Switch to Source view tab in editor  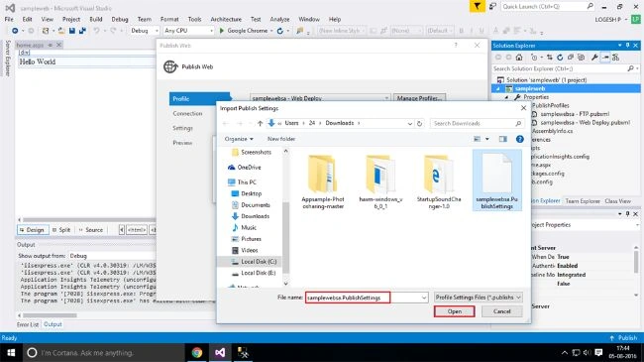(91, 230)
